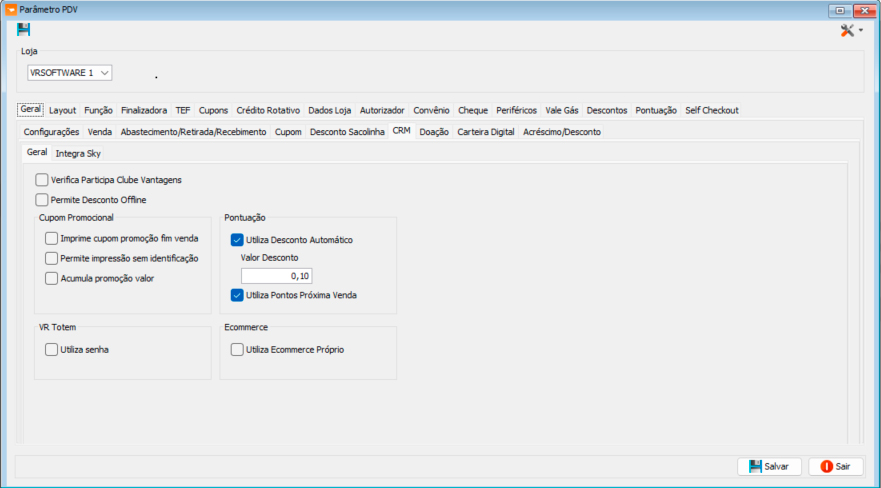Expand the arrow next to tools icon
This screenshot has height=488, width=881.
(861, 30)
